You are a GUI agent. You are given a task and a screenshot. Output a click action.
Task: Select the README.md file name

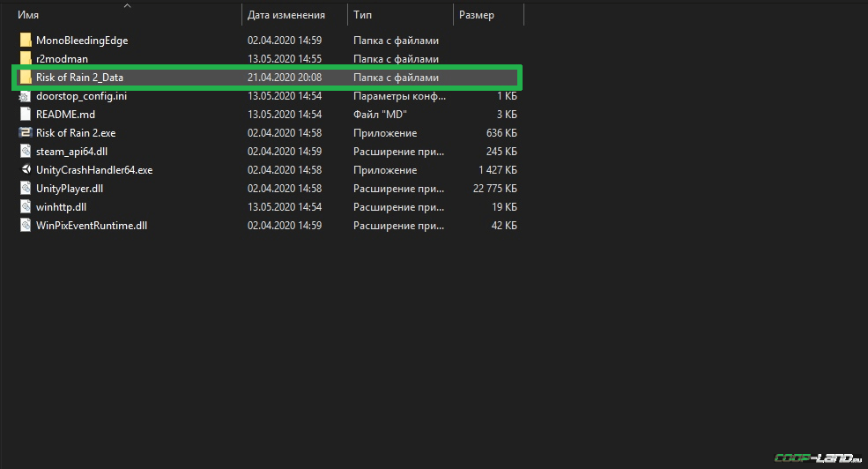click(x=65, y=114)
